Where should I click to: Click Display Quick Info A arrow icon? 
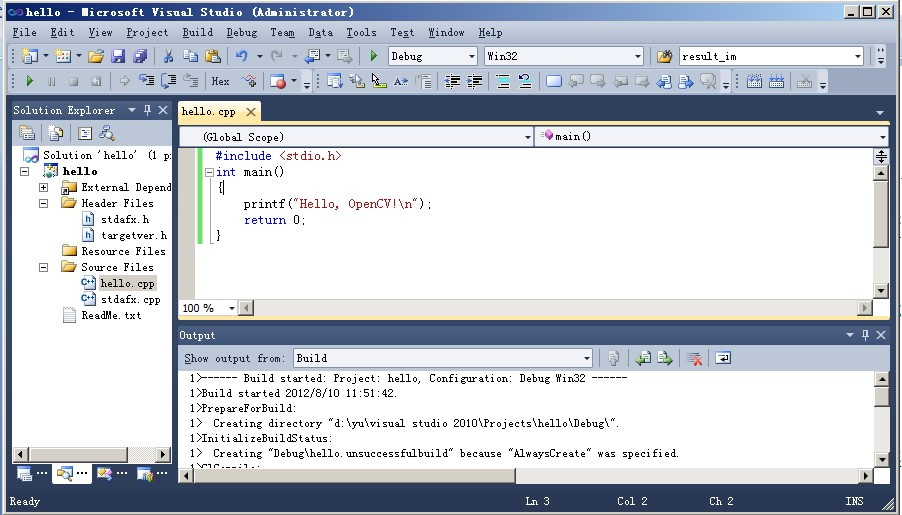pos(400,81)
